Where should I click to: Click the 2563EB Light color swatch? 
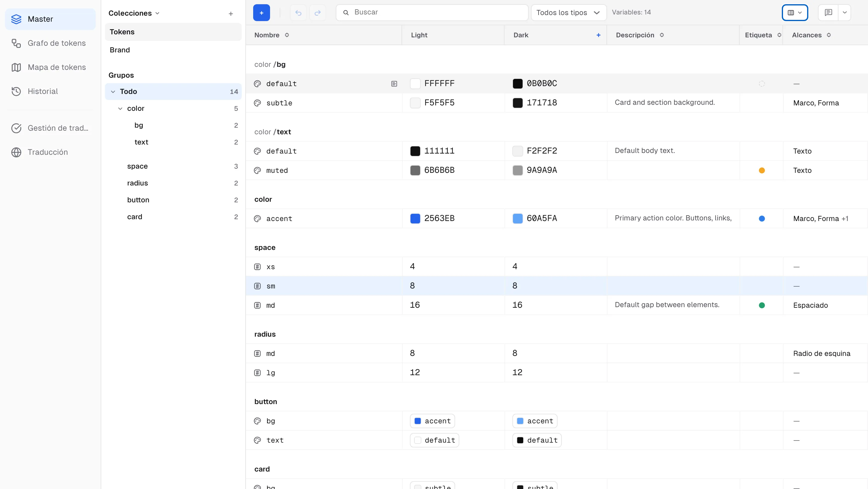tap(415, 218)
